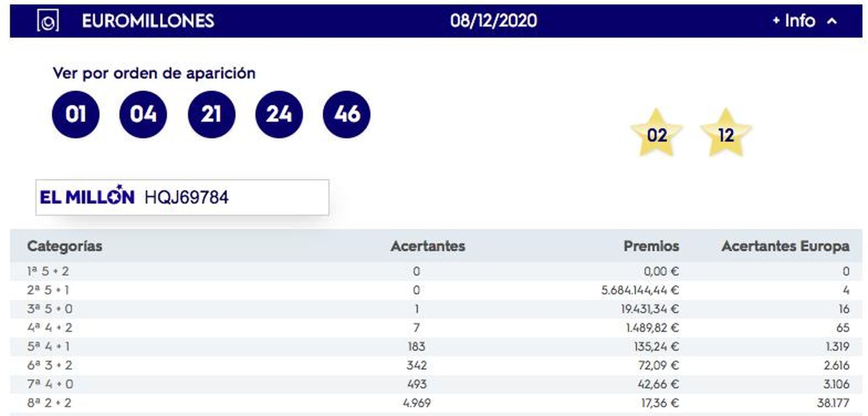Viewport: 868px width, 416px height.
Task: Select the number ball 21
Action: click(211, 114)
